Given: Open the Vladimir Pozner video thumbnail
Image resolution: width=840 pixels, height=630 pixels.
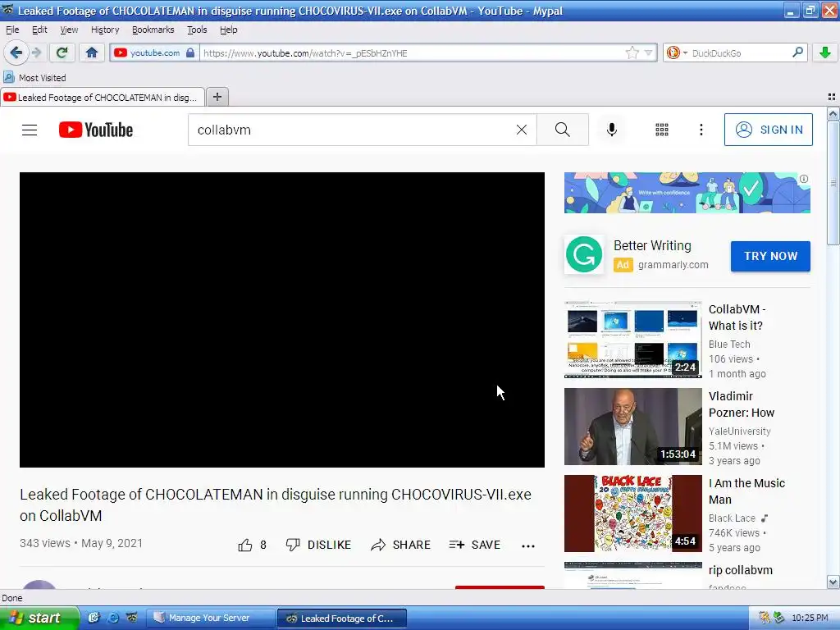Looking at the screenshot, I should 632,427.
